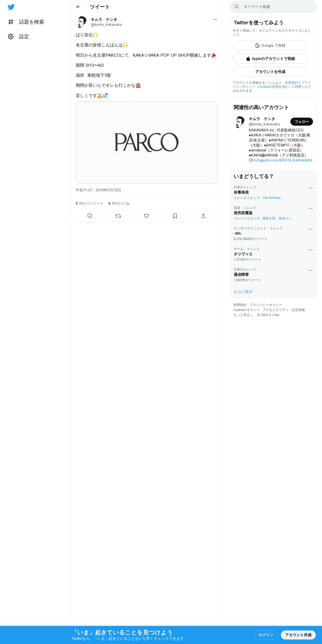Open キムラ ケンタ name in related accounts

(262, 119)
